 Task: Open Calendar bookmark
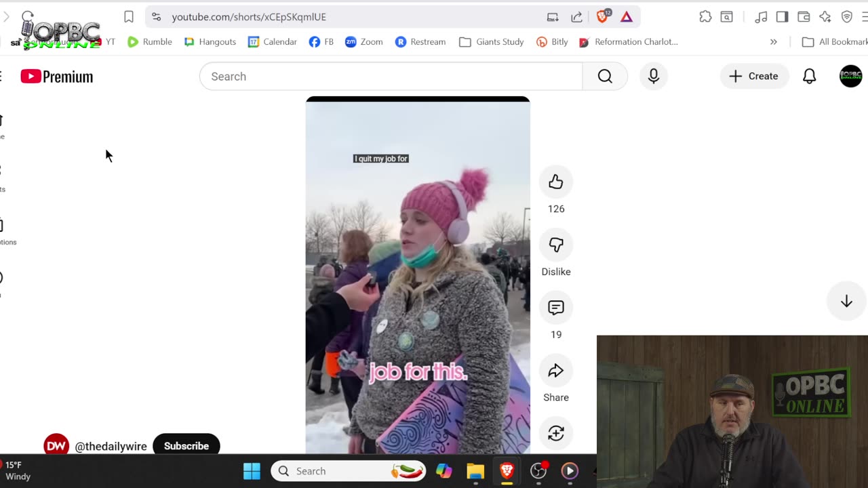tap(272, 42)
